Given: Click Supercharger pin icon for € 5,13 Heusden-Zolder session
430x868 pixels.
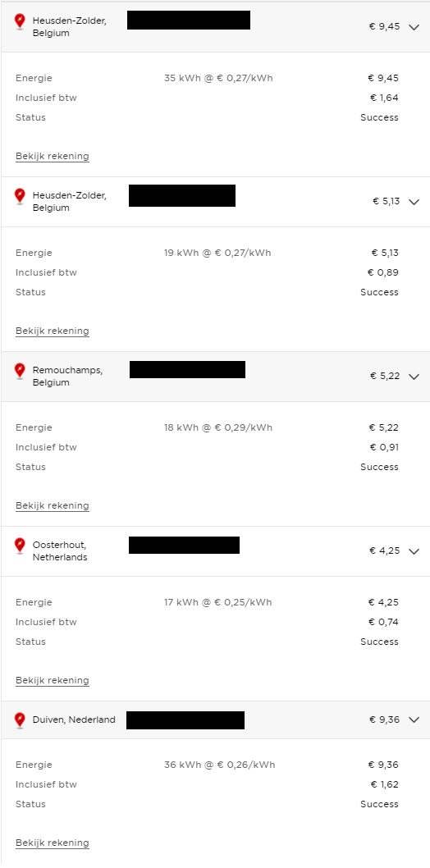Looking at the screenshot, I should [20, 197].
